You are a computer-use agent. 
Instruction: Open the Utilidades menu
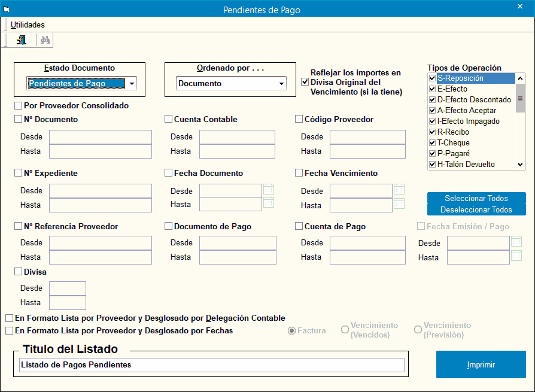[28, 25]
